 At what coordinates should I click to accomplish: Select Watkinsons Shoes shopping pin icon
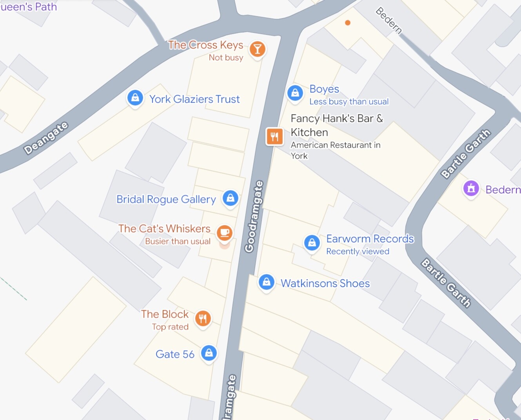[x=267, y=282]
